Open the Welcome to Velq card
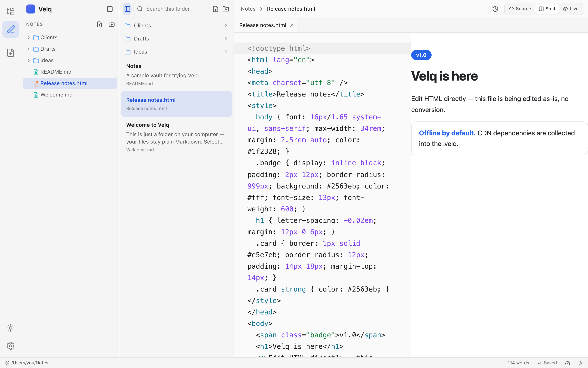The width and height of the screenshot is (588, 368). [176, 137]
